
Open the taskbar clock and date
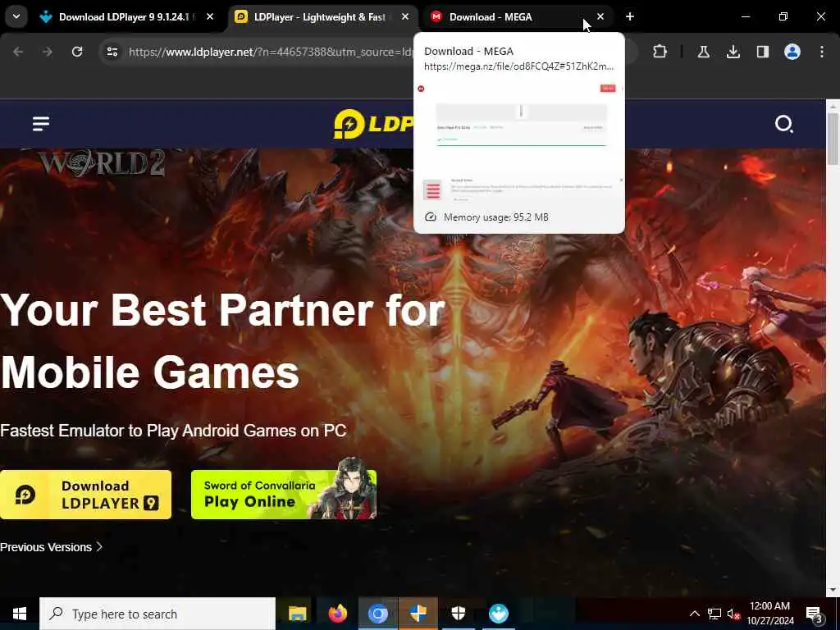pos(769,614)
